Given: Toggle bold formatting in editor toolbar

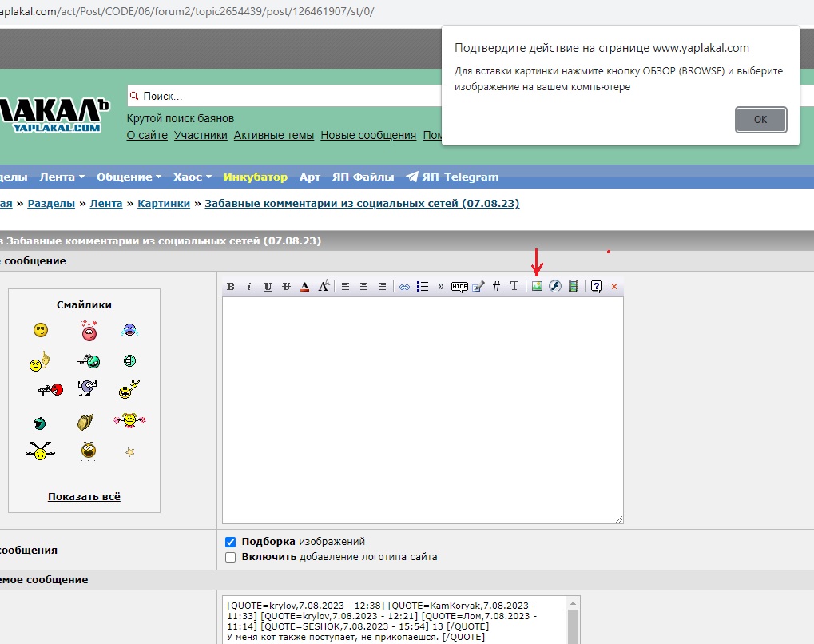Looking at the screenshot, I should [x=231, y=287].
